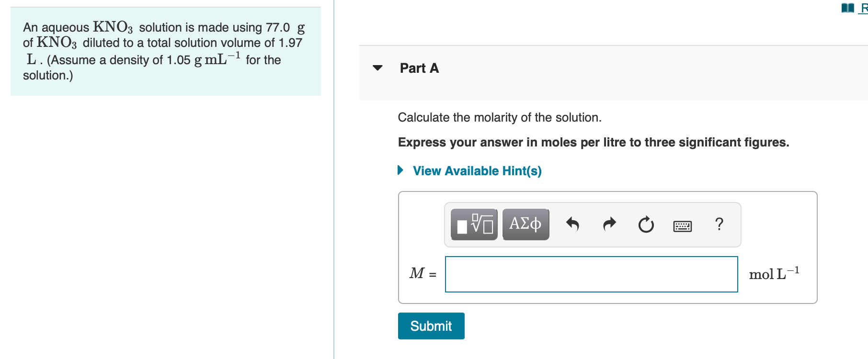Open View Available Hint(s)
This screenshot has width=868, height=359.
pyautogui.click(x=477, y=170)
